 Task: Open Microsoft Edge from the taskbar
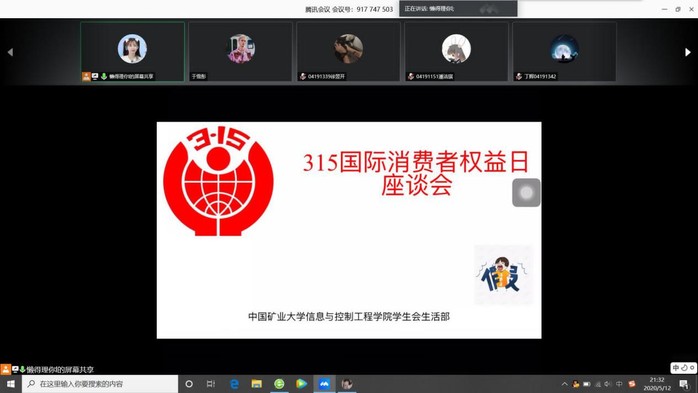(234, 384)
